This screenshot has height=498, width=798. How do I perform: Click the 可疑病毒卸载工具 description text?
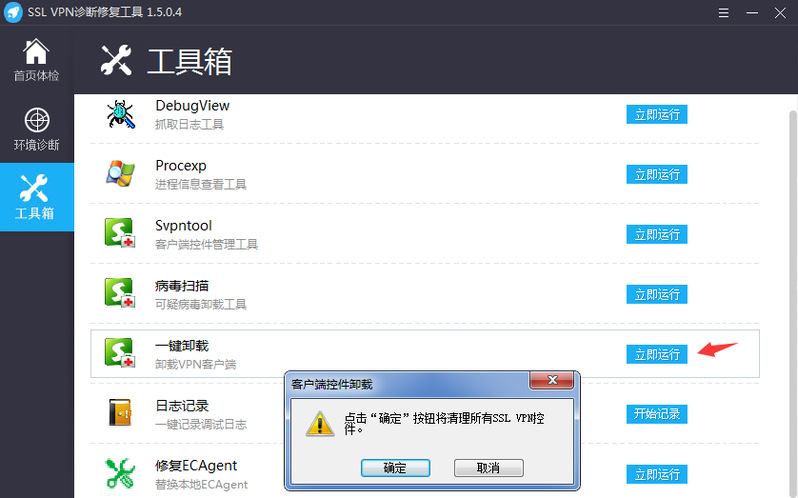pos(201,304)
